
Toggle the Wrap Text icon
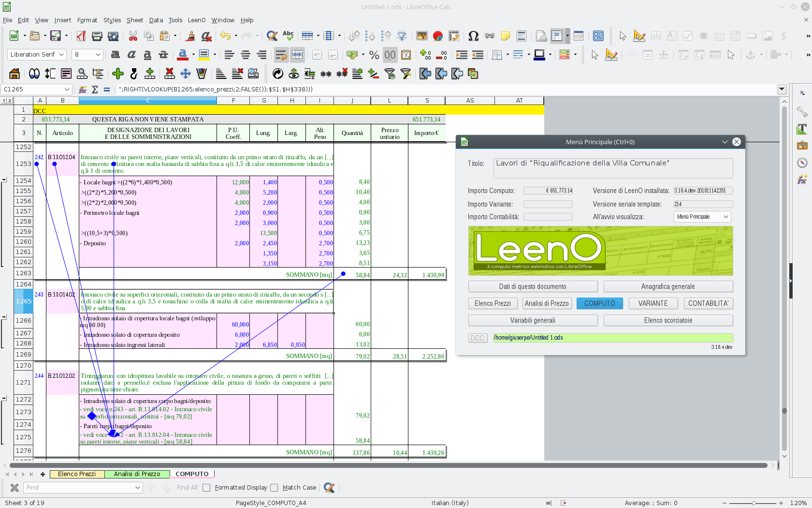coord(281,55)
